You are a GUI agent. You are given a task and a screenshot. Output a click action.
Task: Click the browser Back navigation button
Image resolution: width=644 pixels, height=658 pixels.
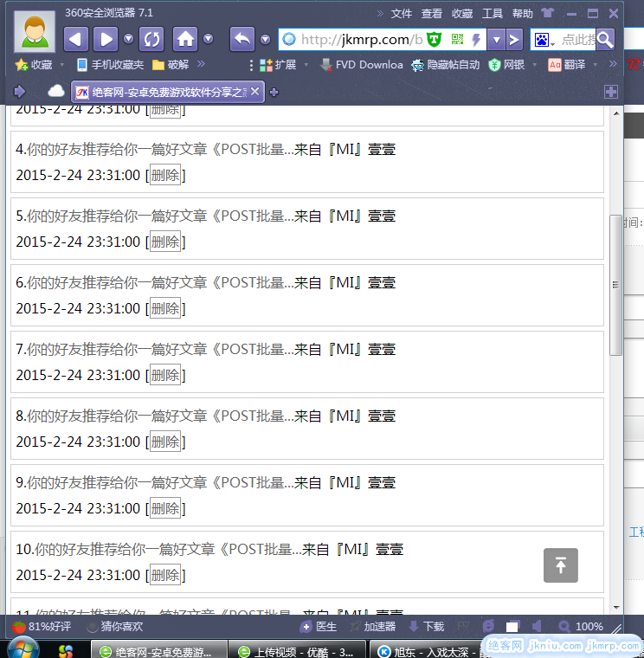[77, 39]
